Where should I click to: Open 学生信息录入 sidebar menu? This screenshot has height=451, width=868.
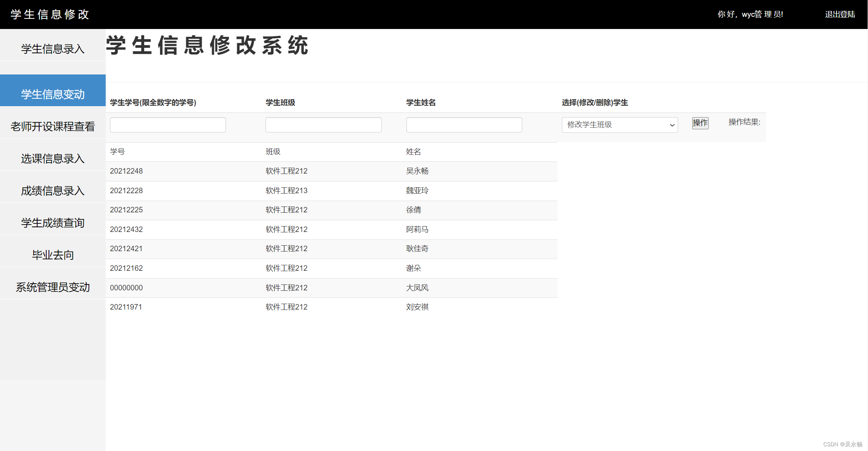click(52, 49)
